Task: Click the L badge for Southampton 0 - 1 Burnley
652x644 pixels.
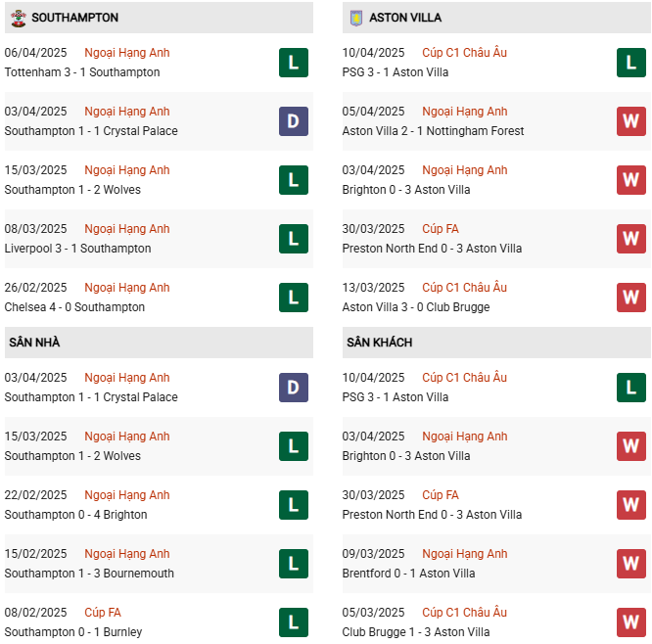Action: click(293, 622)
